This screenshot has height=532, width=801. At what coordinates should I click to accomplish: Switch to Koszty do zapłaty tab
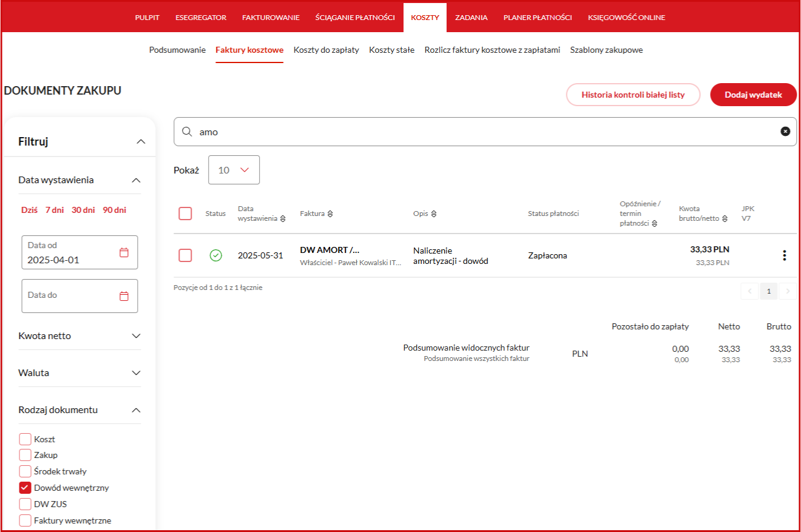click(326, 50)
